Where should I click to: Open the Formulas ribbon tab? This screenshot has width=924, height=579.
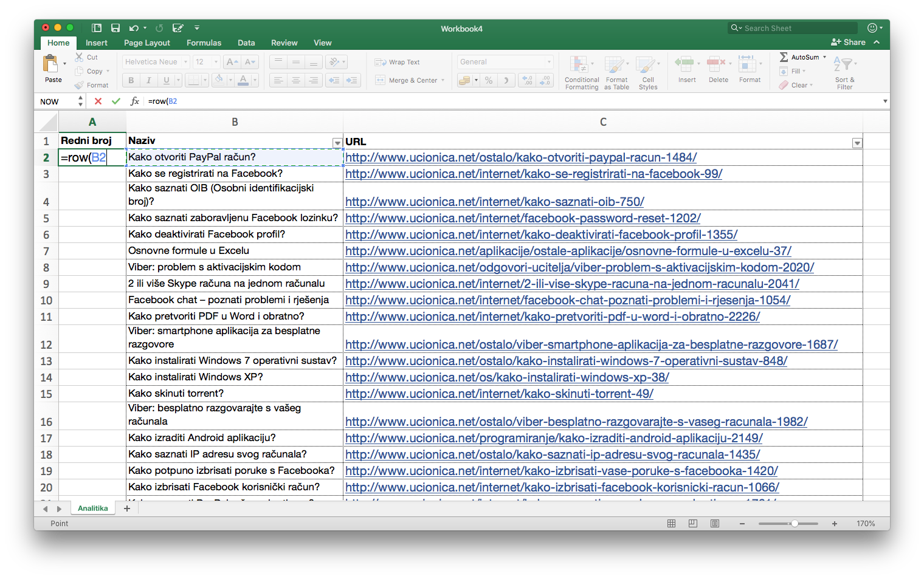tap(204, 43)
